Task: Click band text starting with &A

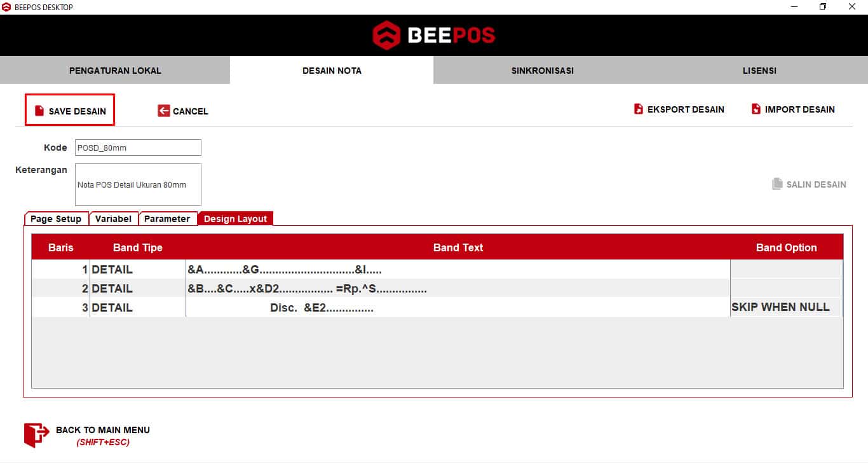Action: coord(458,270)
